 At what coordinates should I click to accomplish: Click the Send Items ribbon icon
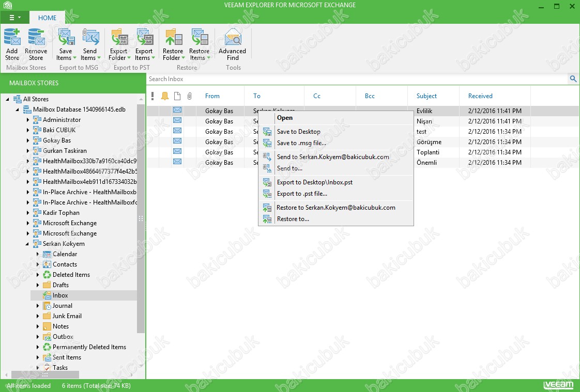tap(90, 37)
